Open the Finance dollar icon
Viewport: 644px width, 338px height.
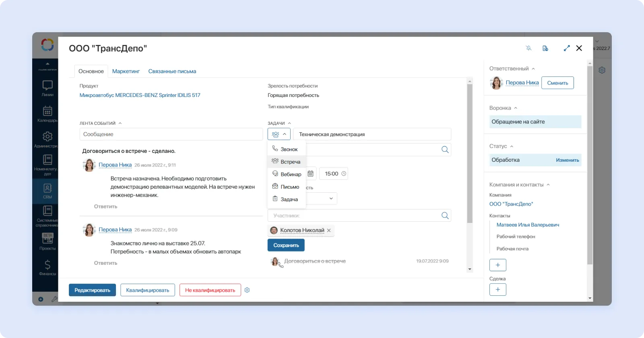47,267
